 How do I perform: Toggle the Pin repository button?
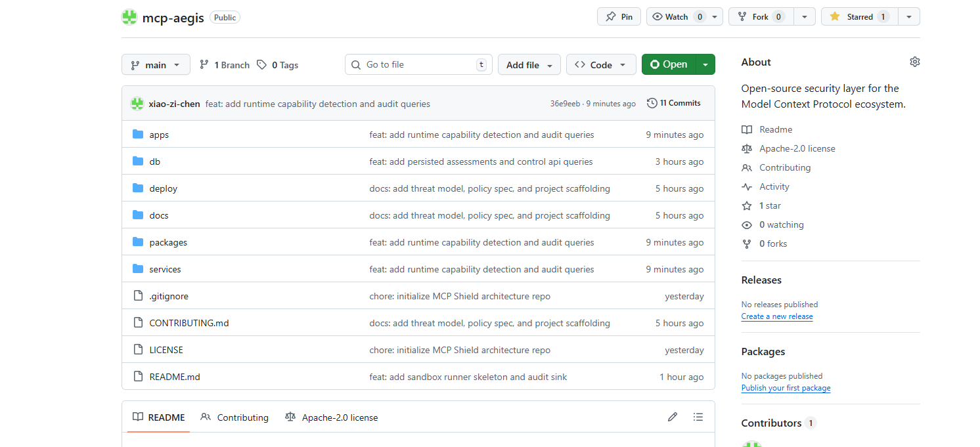point(619,17)
